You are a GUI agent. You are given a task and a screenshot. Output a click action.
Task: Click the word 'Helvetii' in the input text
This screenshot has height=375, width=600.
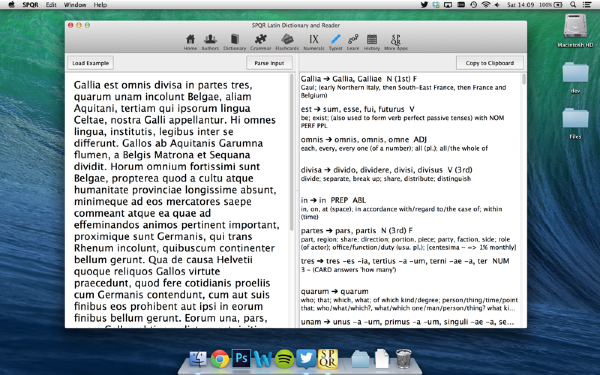(235, 259)
